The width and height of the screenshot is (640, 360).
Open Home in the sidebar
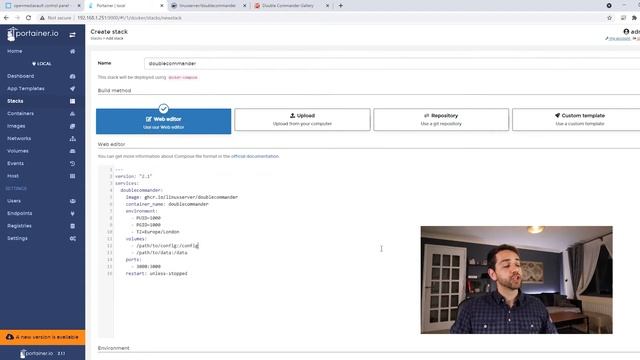15,51
